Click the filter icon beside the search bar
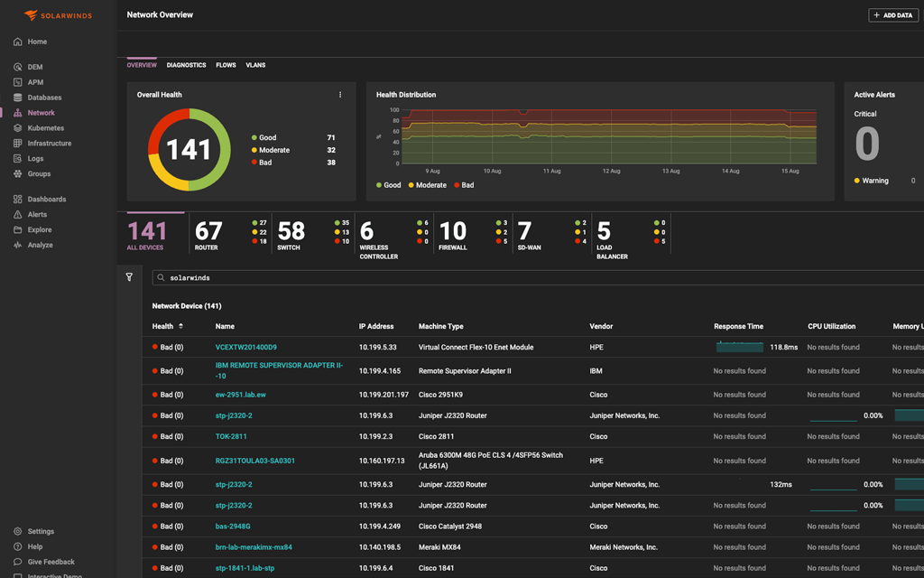Viewport: 924px width, 578px height. tap(129, 276)
